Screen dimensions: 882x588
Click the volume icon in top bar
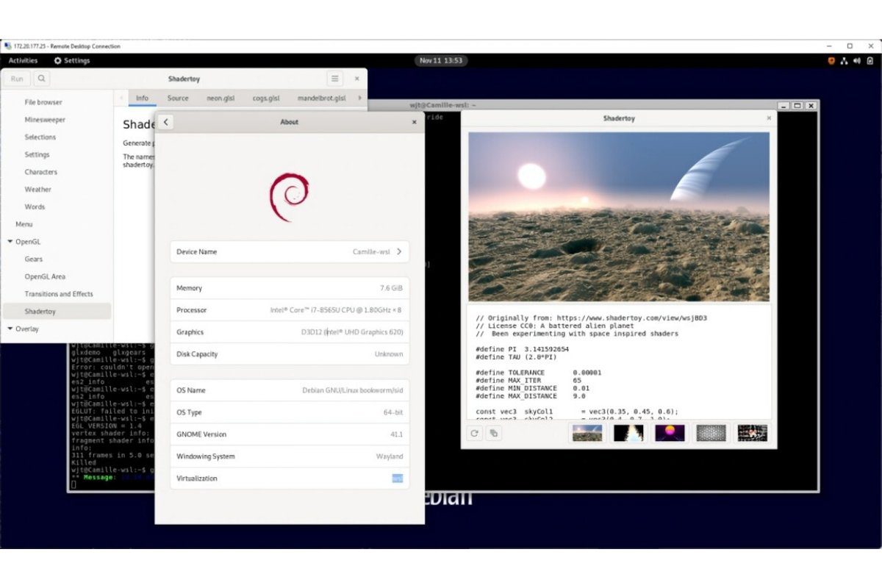point(857,61)
